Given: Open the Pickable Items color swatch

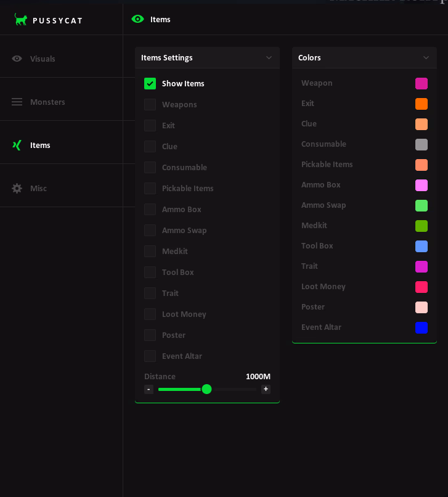Looking at the screenshot, I should 422,165.
